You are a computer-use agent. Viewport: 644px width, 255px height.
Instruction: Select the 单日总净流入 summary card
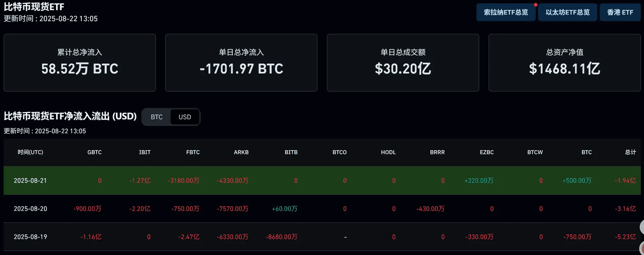241,62
